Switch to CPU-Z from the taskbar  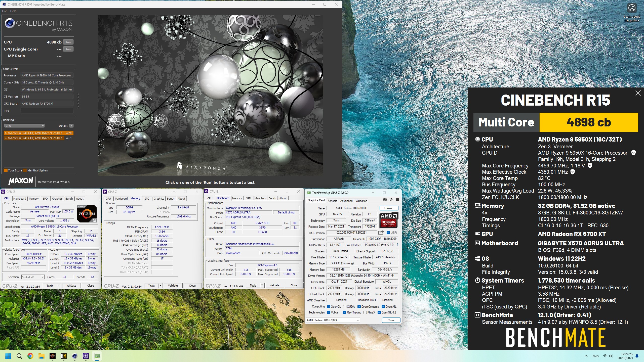[x=86, y=356]
